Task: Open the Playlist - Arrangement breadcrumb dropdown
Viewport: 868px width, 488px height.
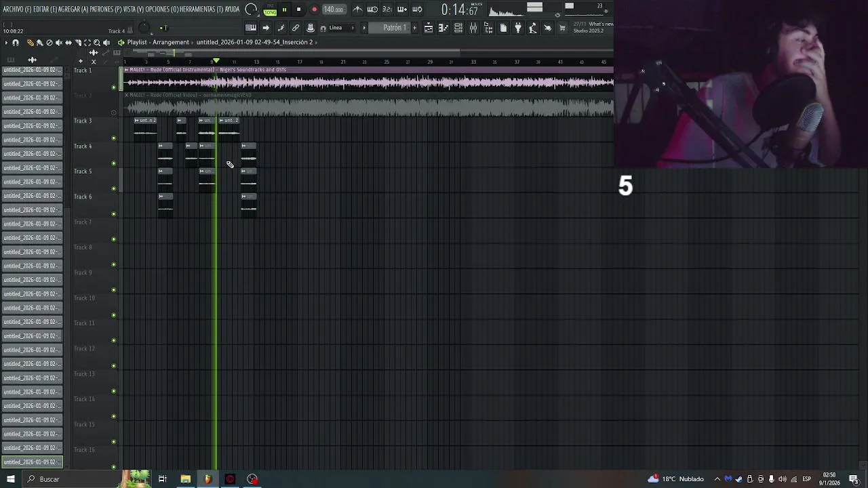Action: tap(158, 42)
